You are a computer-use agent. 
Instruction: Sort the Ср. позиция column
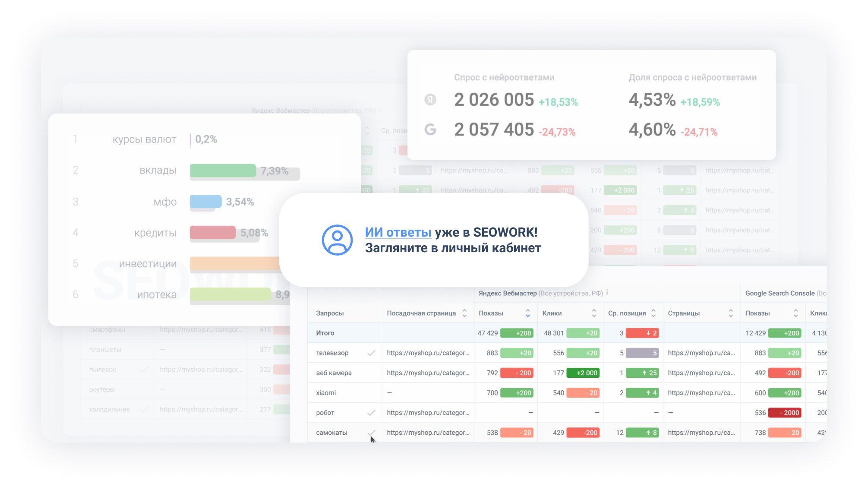pyautogui.click(x=653, y=313)
